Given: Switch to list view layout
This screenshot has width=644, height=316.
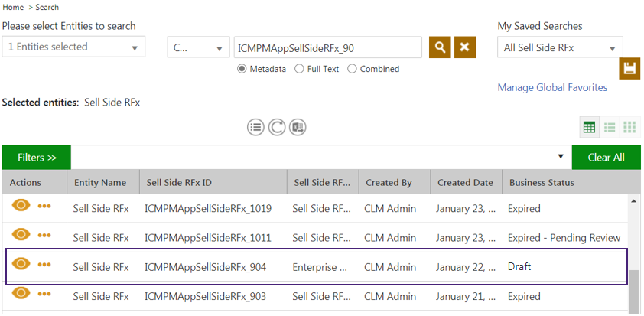Looking at the screenshot, I should pyautogui.click(x=610, y=127).
